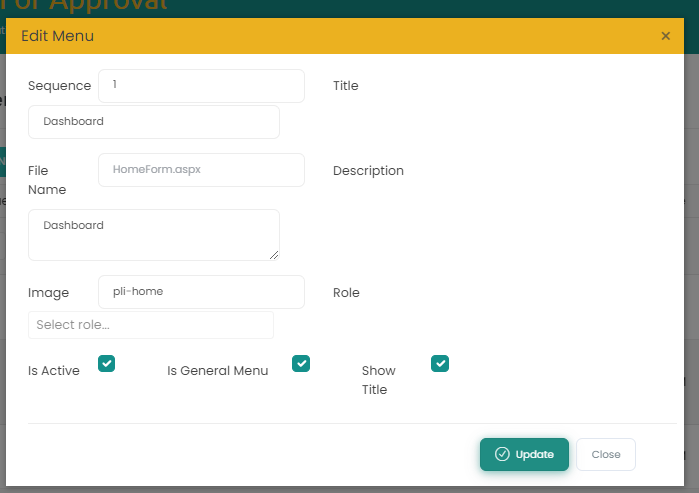Disable the Show Title checkbox
This screenshot has width=699, height=493.
point(440,364)
